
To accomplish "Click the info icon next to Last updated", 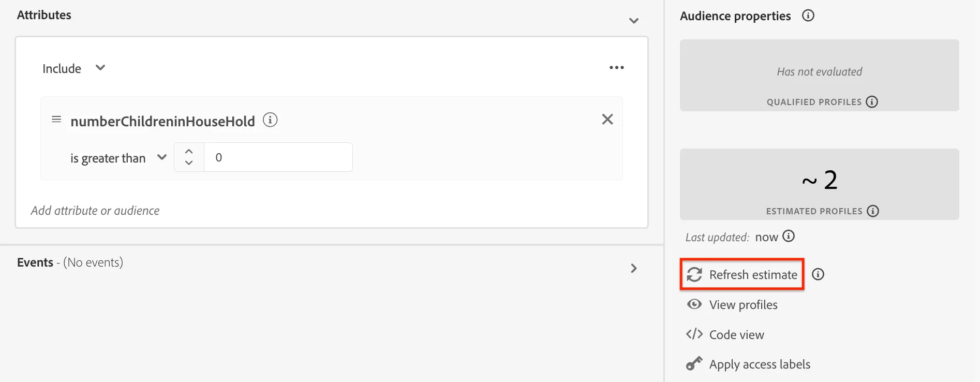I will (789, 237).
